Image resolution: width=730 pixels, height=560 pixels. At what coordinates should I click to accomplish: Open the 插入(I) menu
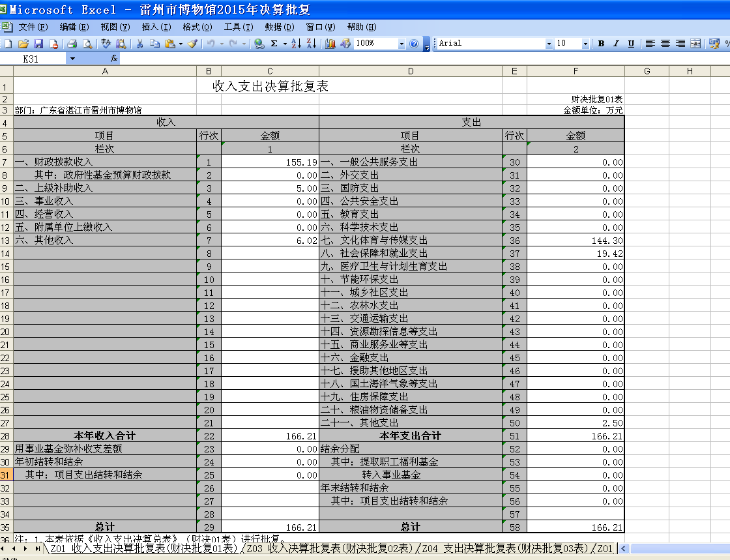[156, 27]
